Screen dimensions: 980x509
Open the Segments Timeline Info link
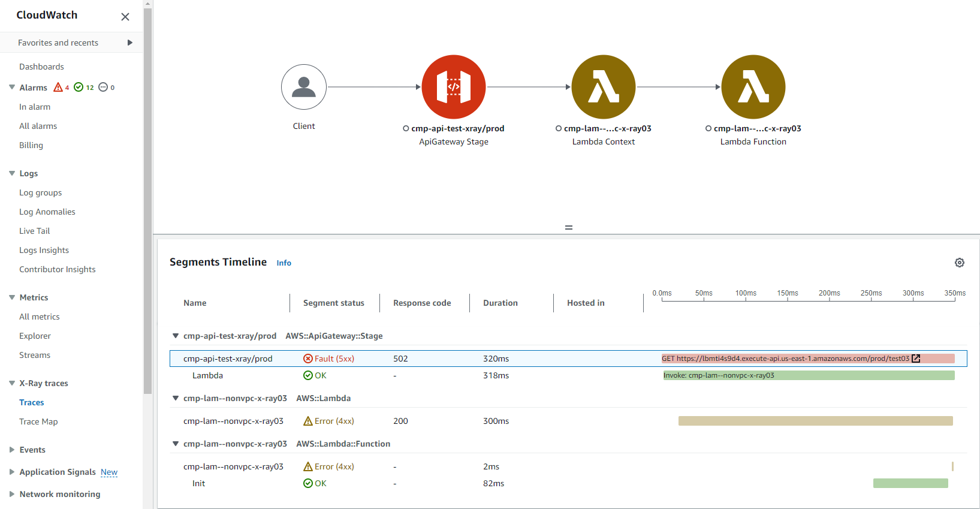tap(284, 263)
